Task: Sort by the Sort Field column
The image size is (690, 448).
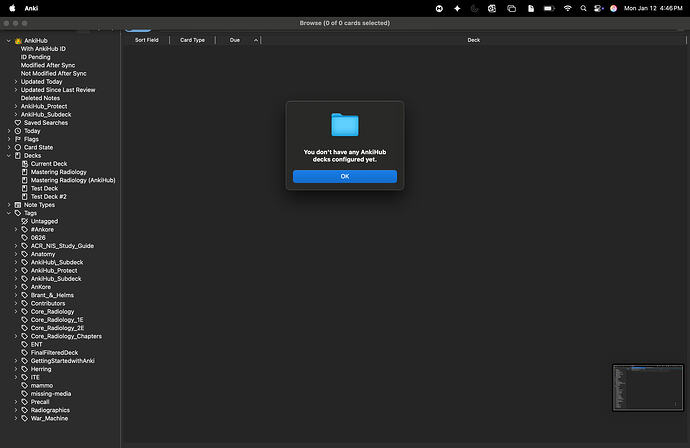Action: pos(147,40)
